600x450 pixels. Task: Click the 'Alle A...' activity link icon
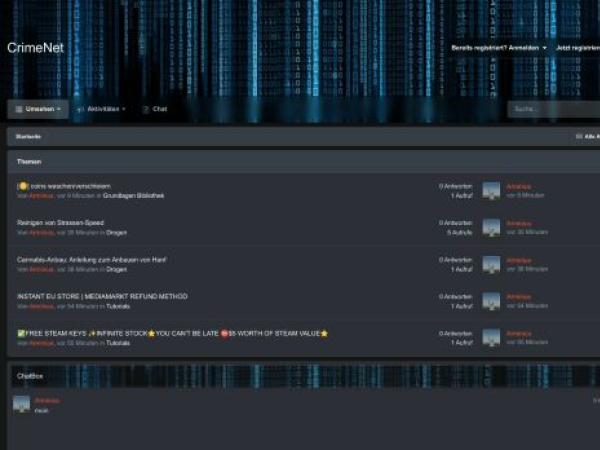[579, 137]
